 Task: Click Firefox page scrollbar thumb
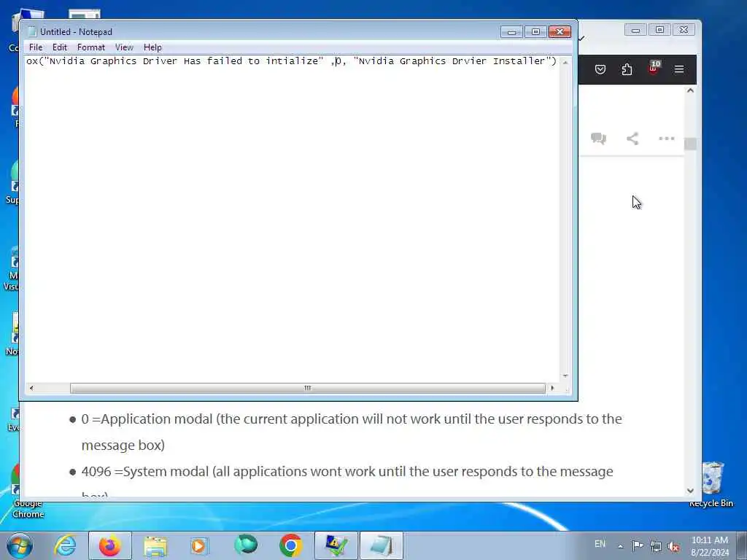point(690,144)
